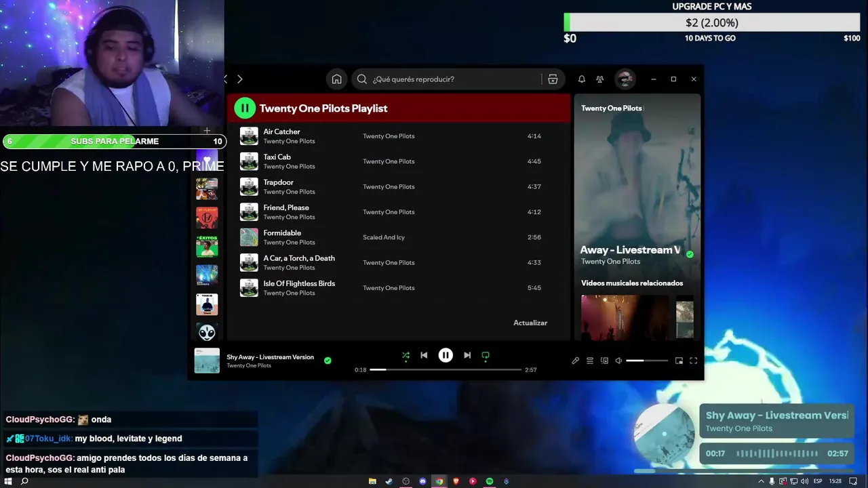
Task: Seek on the song progress bar
Action: pyautogui.click(x=446, y=369)
